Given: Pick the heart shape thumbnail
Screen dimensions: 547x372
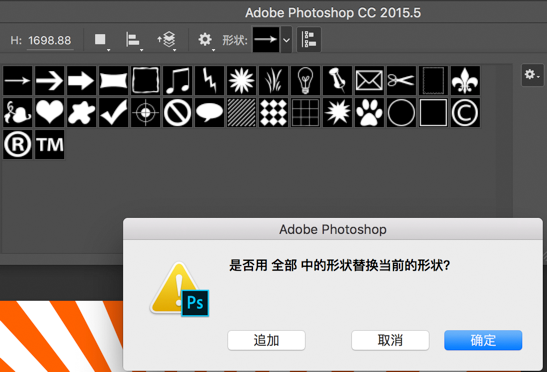Looking at the screenshot, I should point(50,112).
